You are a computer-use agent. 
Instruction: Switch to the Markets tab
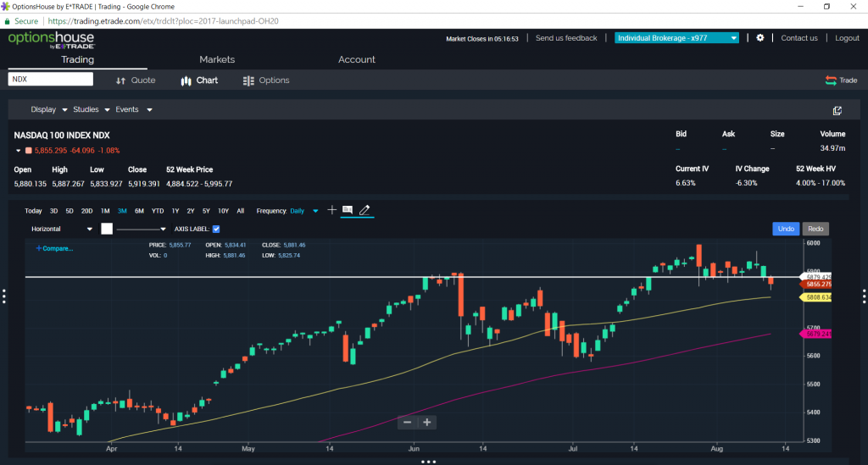pyautogui.click(x=217, y=60)
